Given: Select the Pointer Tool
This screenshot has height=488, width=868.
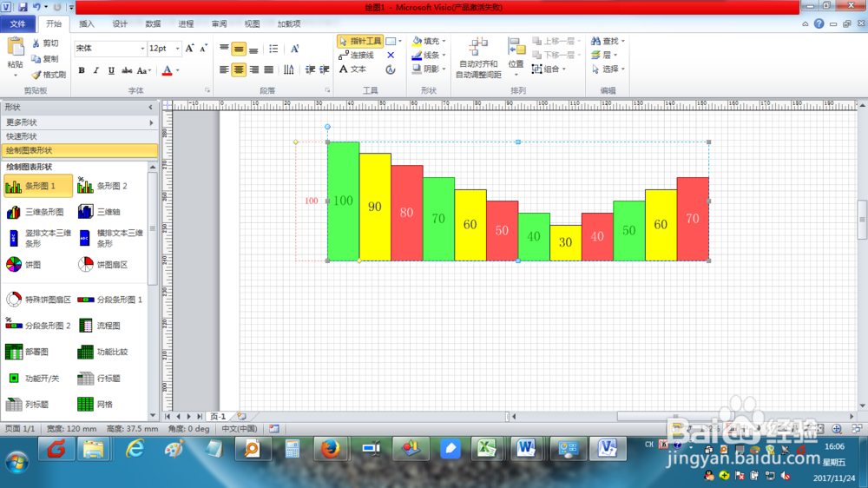Looking at the screenshot, I should 360,41.
